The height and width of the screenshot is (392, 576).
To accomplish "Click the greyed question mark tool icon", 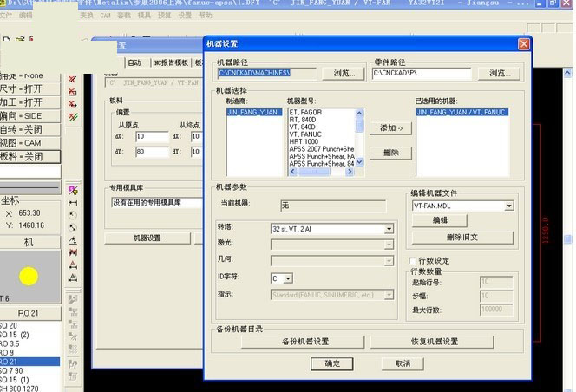I will click(73, 364).
